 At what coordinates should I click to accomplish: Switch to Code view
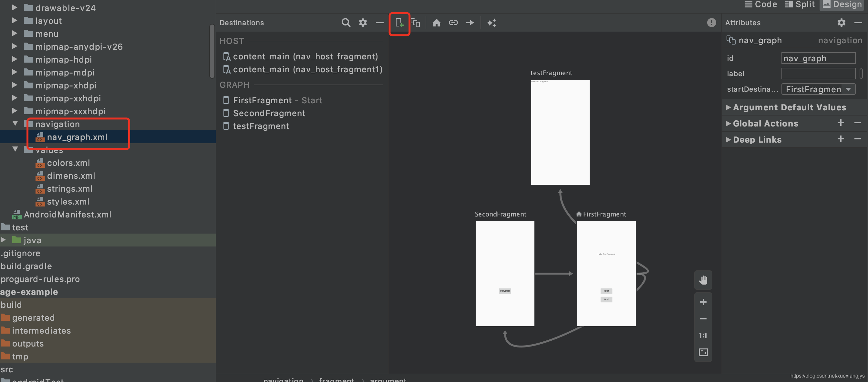pos(760,5)
